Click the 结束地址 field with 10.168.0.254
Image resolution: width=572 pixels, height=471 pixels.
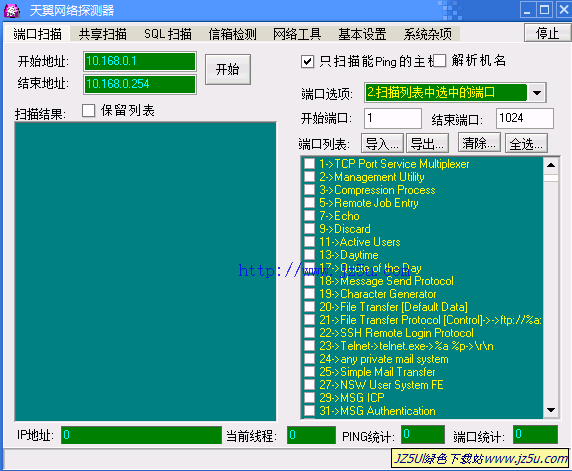click(140, 84)
